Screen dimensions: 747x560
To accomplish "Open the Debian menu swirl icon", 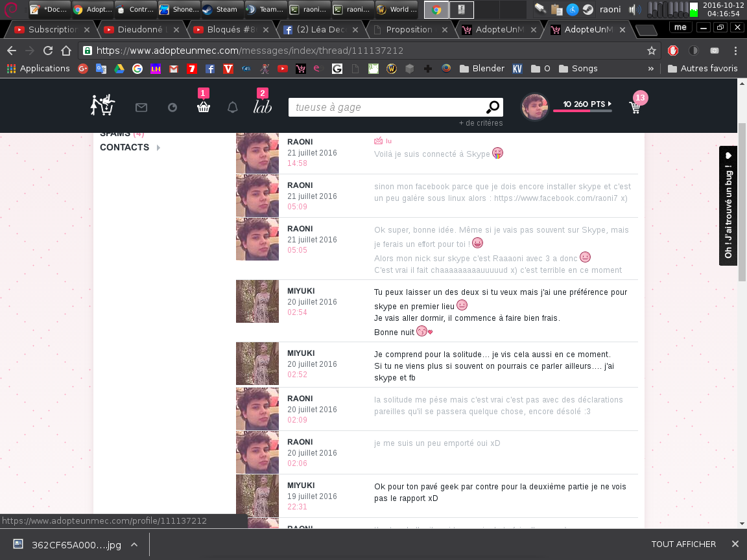I will pyautogui.click(x=10, y=8).
